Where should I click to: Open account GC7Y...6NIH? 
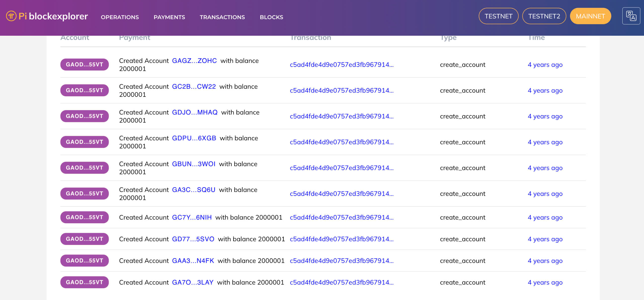pyautogui.click(x=192, y=217)
